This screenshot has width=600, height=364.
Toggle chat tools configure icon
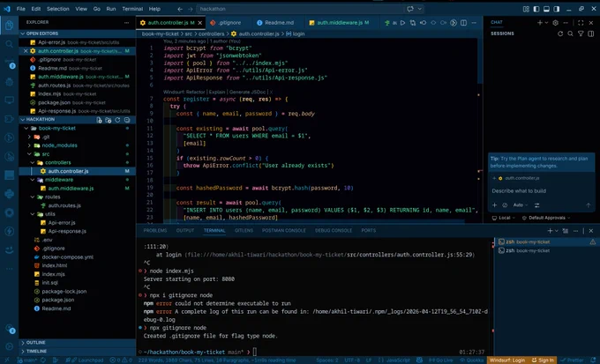pyautogui.click(x=536, y=205)
